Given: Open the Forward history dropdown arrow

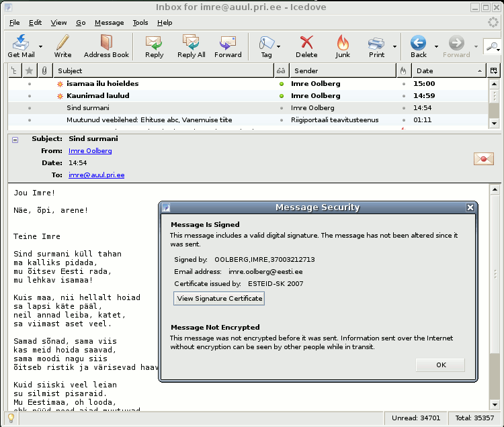Looking at the screenshot, I should (476, 46).
